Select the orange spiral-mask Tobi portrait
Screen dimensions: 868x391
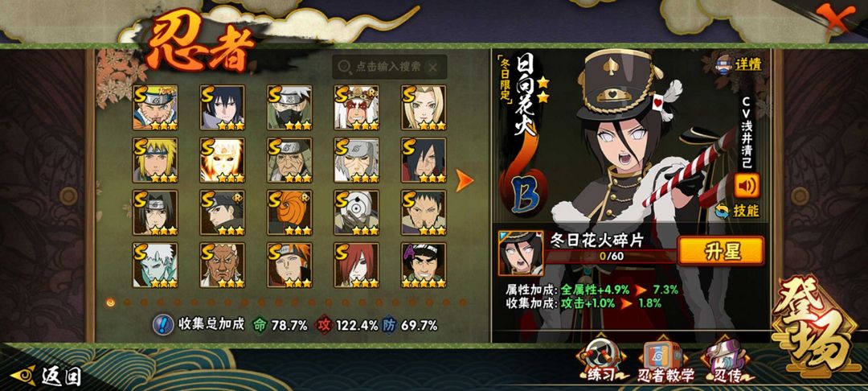[x=289, y=212]
